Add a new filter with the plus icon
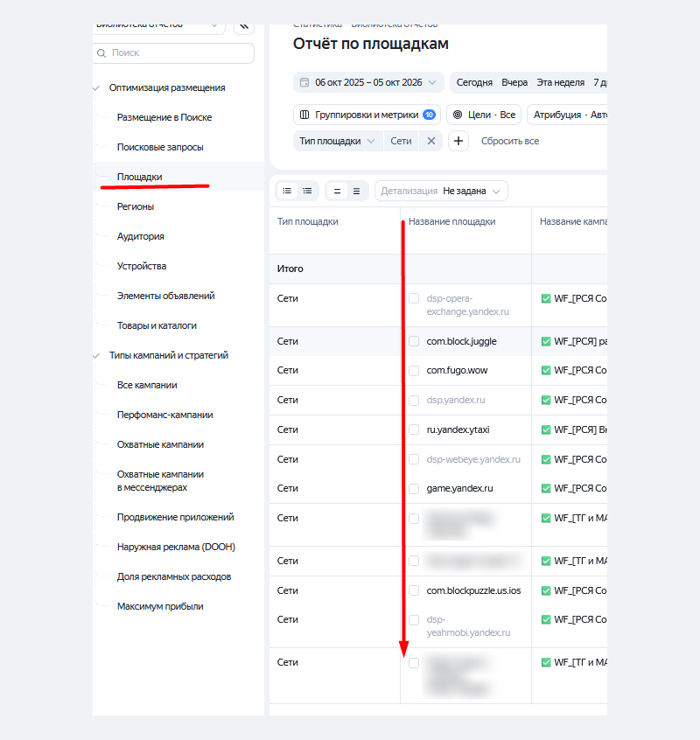The image size is (700, 740). 458,141
